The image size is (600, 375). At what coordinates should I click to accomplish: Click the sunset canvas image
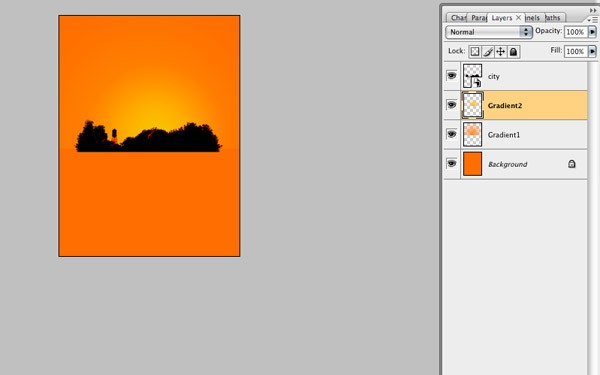[x=149, y=136]
